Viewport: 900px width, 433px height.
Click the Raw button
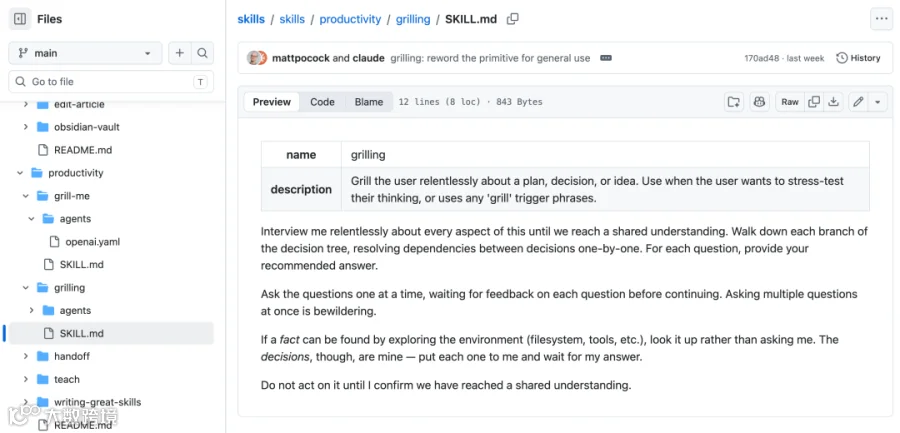pos(790,102)
